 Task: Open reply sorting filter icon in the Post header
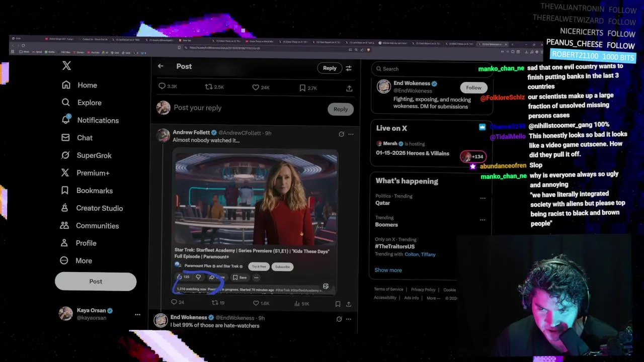click(x=349, y=68)
